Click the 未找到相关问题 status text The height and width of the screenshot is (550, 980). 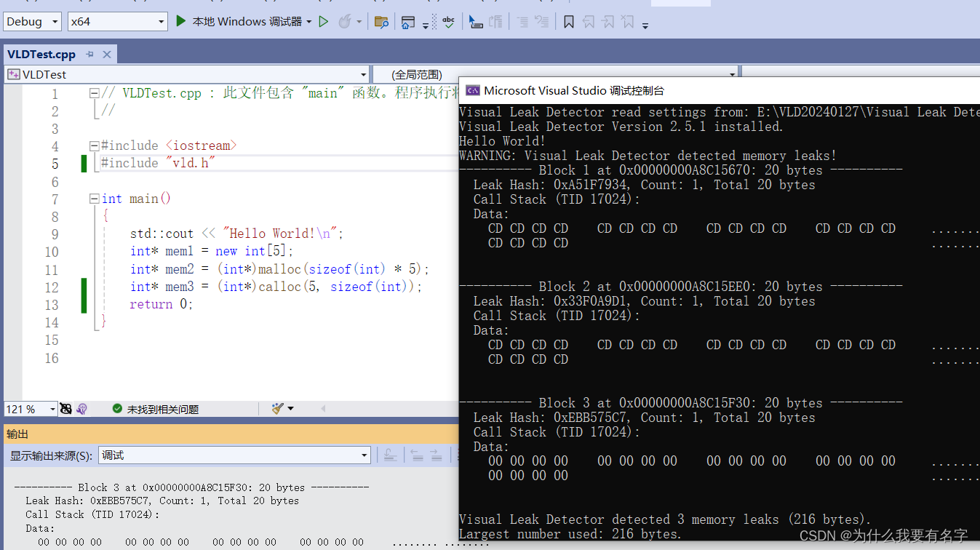tap(163, 410)
